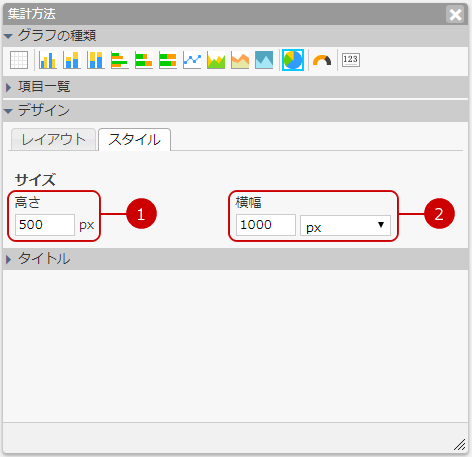Choose the stacked horizontal bar chart icon
Screen dimensions: 472x457
point(144,60)
